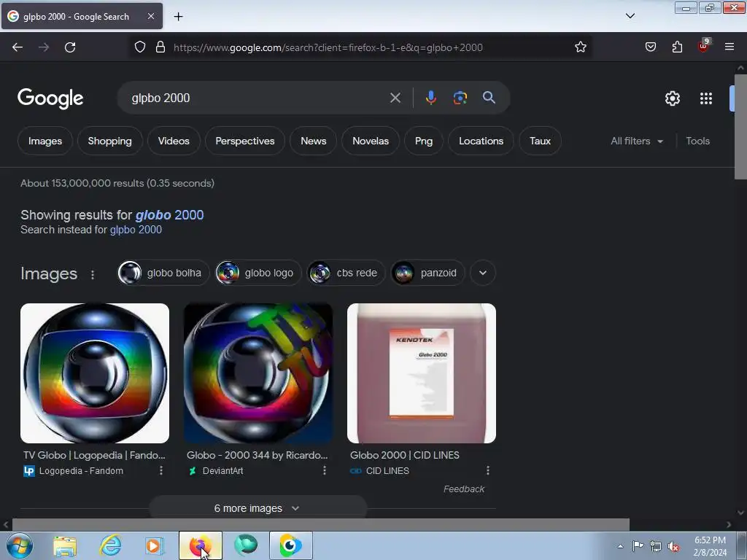
Task: Select the Png filter chip
Action: [424, 141]
